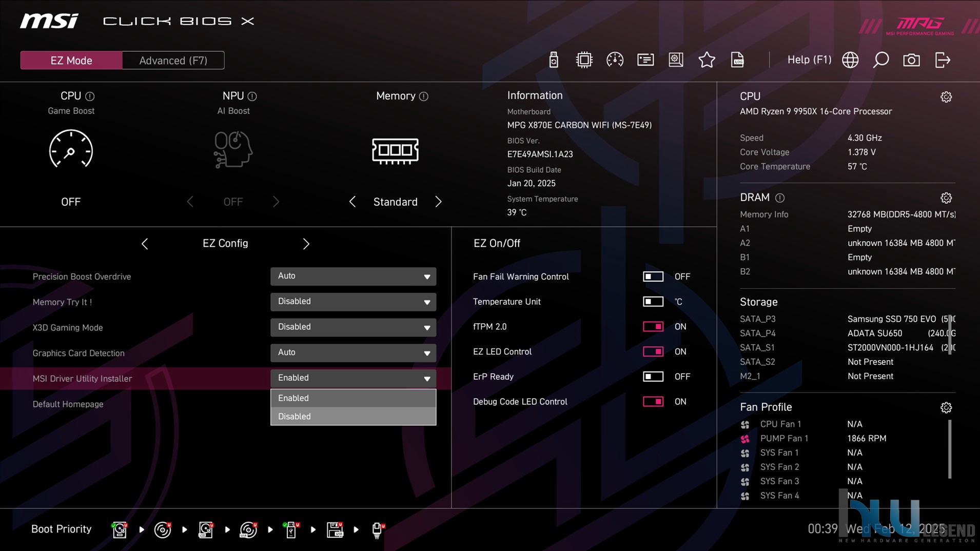Screen dimensions: 980x551
Task: Open the hardware monitor gauge icon
Action: (615, 60)
